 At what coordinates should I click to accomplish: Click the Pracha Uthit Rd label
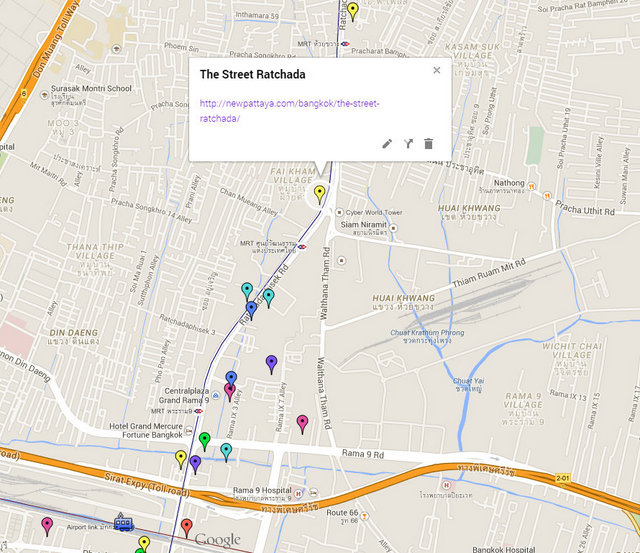point(584,209)
